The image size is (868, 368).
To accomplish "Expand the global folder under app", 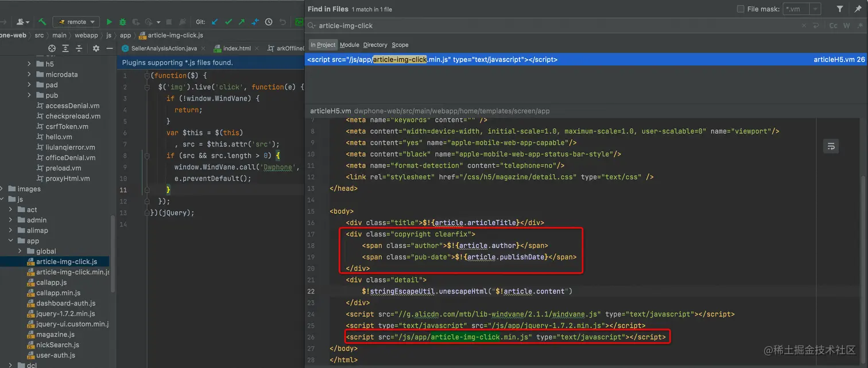I will coord(20,251).
